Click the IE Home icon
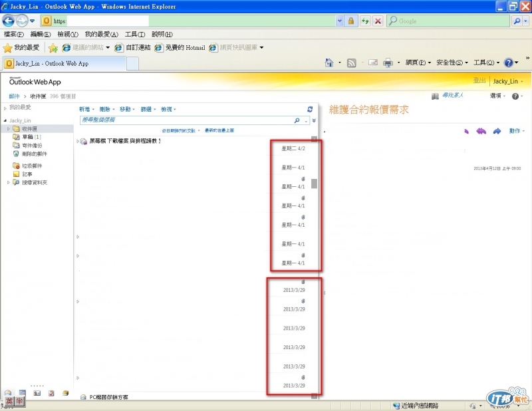This screenshot has width=532, height=411. click(329, 63)
